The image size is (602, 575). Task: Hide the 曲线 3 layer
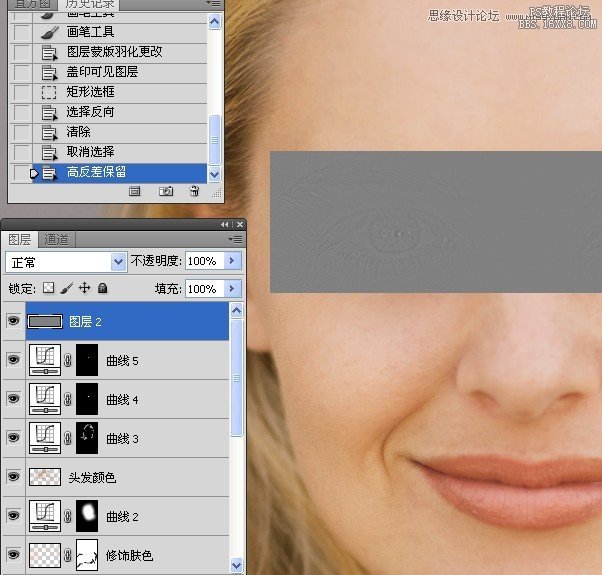pyautogui.click(x=13, y=437)
